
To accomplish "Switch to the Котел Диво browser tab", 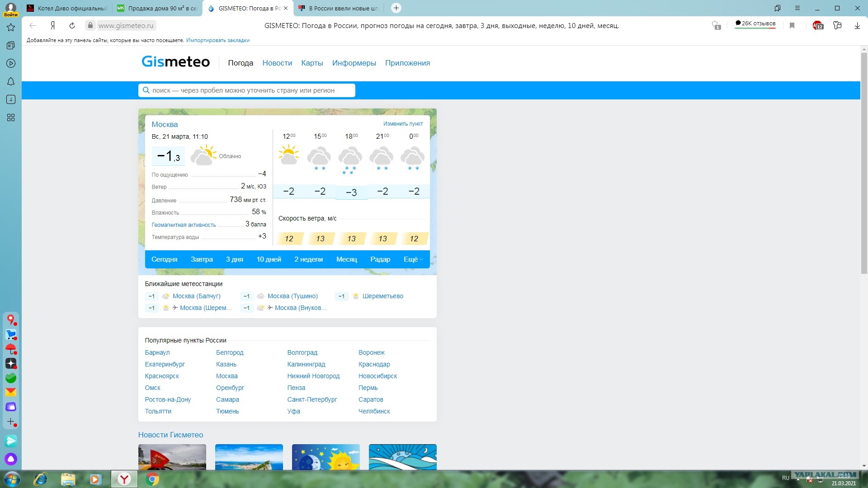I will click(x=67, y=8).
